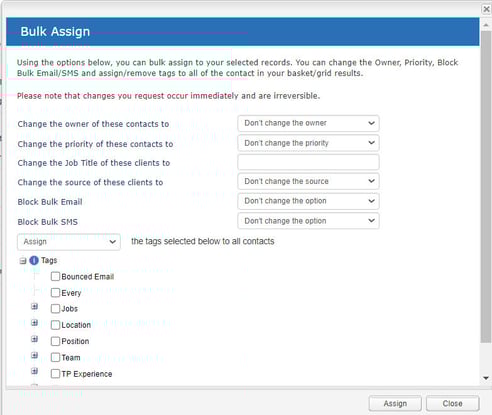
Task: Click the Assign button at bottom
Action: (395, 404)
